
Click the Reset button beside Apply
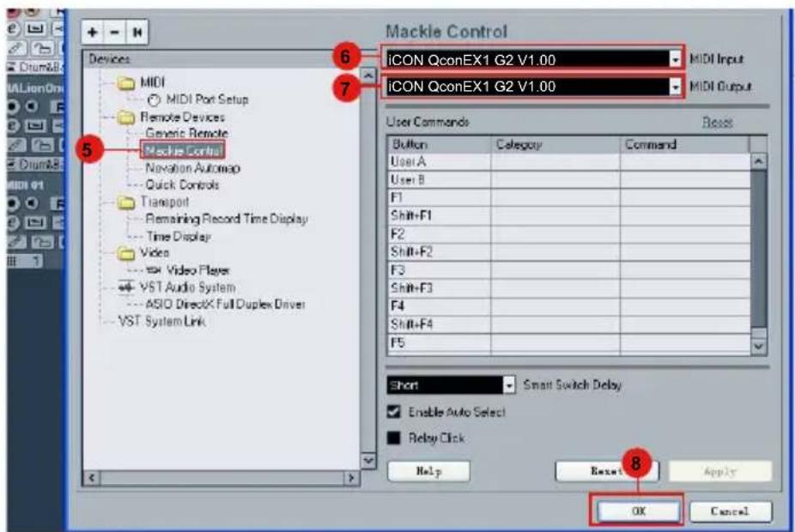pyautogui.click(x=607, y=471)
